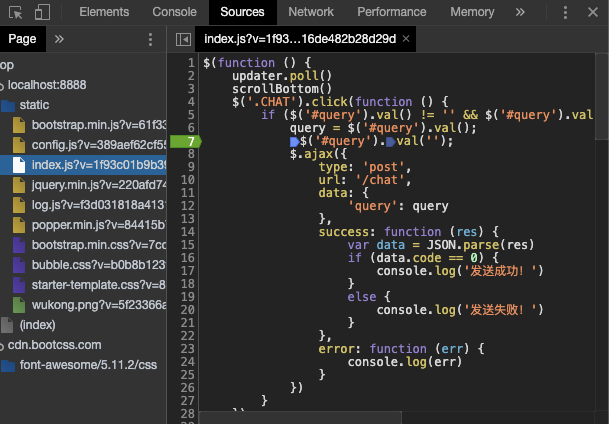
Task: Show more DevTools tabs chevron
Action: pos(520,12)
